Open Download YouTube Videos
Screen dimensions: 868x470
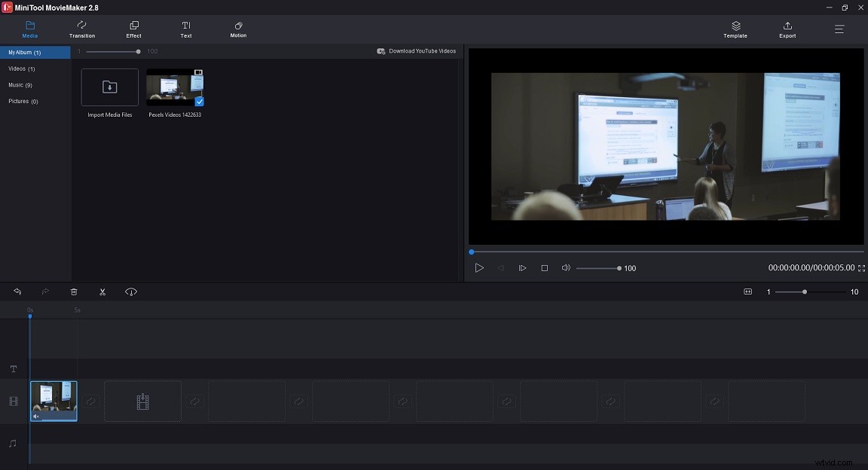[x=417, y=50]
